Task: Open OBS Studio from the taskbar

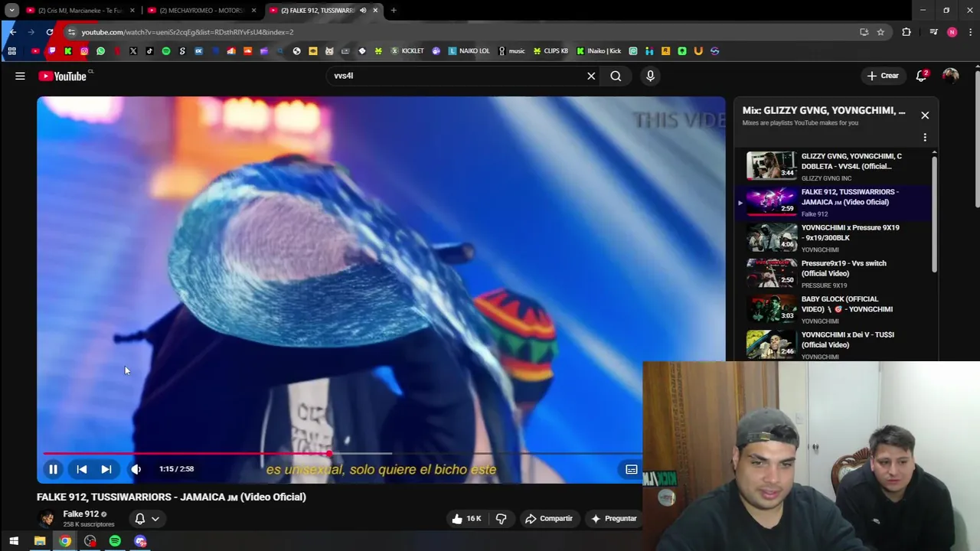Action: coord(90,541)
